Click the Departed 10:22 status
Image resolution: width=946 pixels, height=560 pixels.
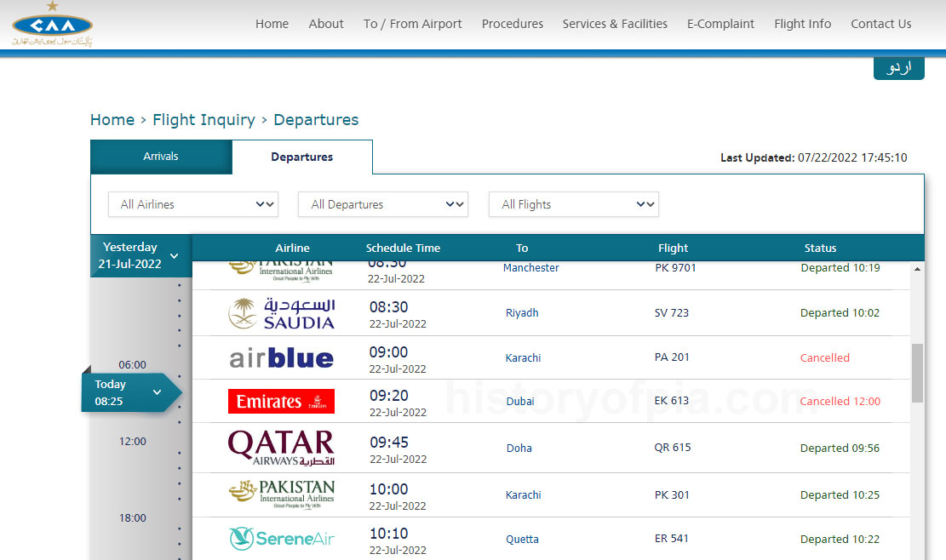coord(840,540)
